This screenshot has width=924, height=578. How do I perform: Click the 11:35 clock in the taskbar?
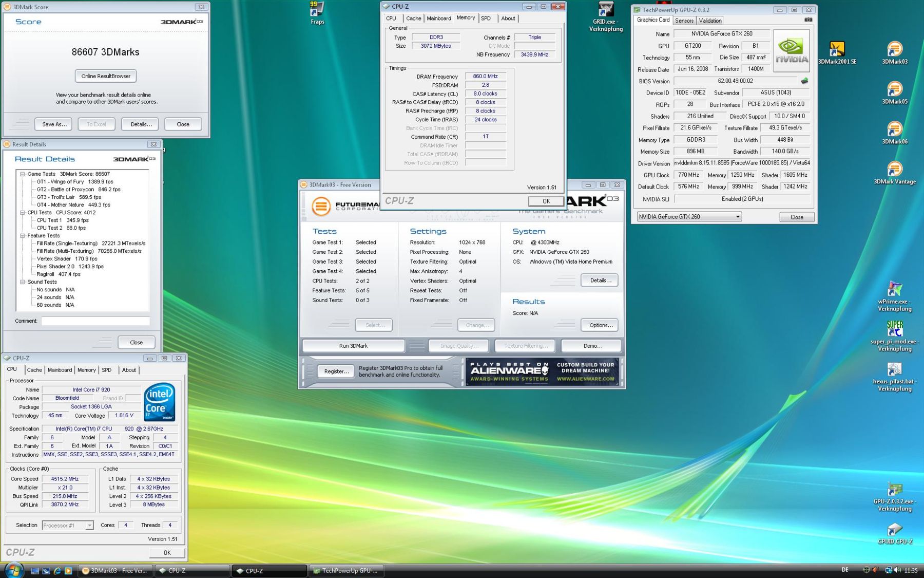(911, 570)
